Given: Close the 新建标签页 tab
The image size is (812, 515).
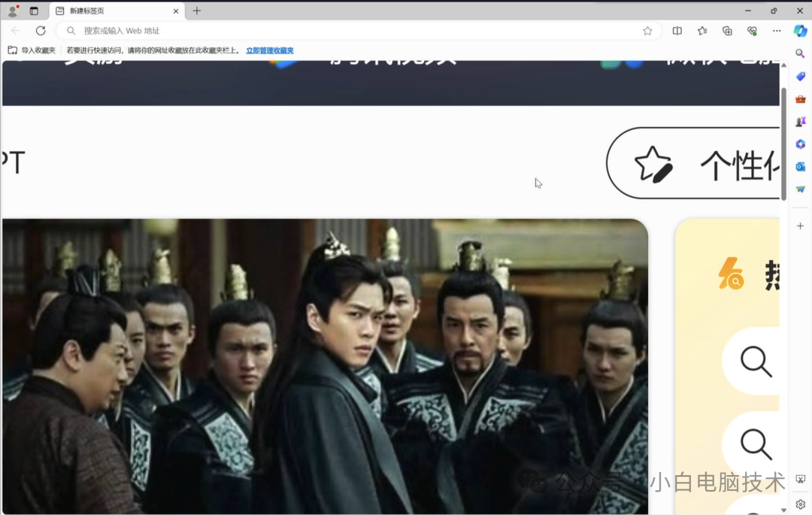Looking at the screenshot, I should coord(176,11).
